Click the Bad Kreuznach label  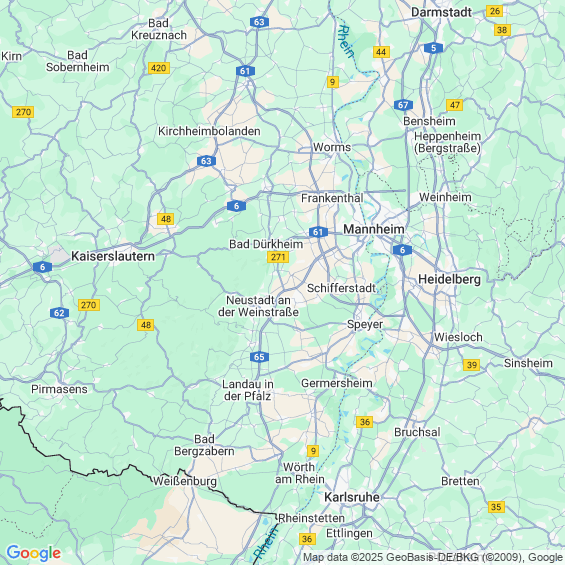pyautogui.click(x=159, y=29)
